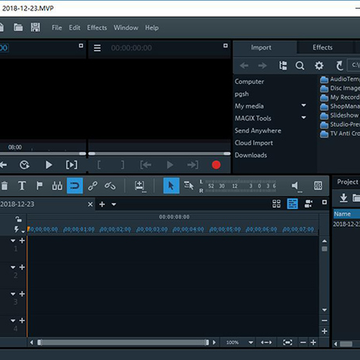Expand track 4 options arrow
Image resolution: width=360 pixels, height=360 pixels.
pyautogui.click(x=13, y=320)
